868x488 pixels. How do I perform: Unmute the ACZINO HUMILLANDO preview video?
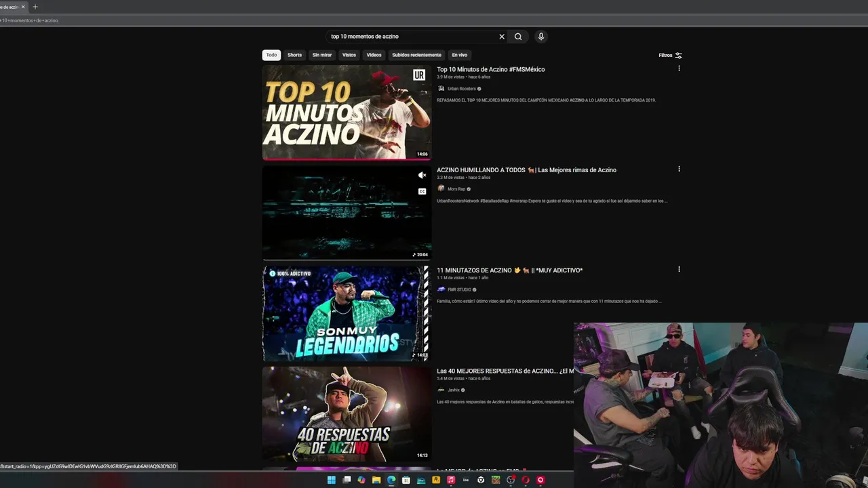coord(422,175)
